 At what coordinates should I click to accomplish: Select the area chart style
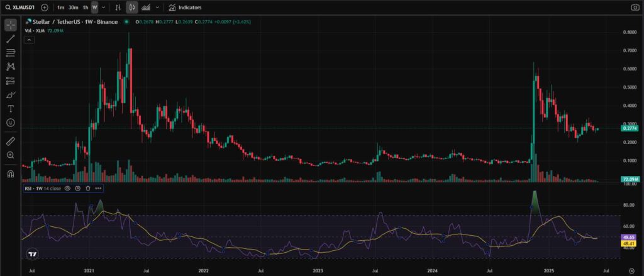point(145,8)
